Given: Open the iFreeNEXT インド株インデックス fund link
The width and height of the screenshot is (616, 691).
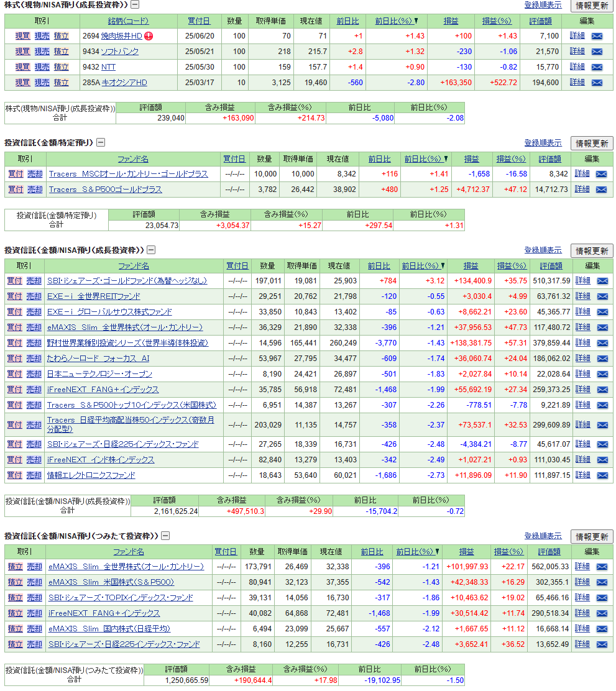Looking at the screenshot, I should click(x=101, y=460).
